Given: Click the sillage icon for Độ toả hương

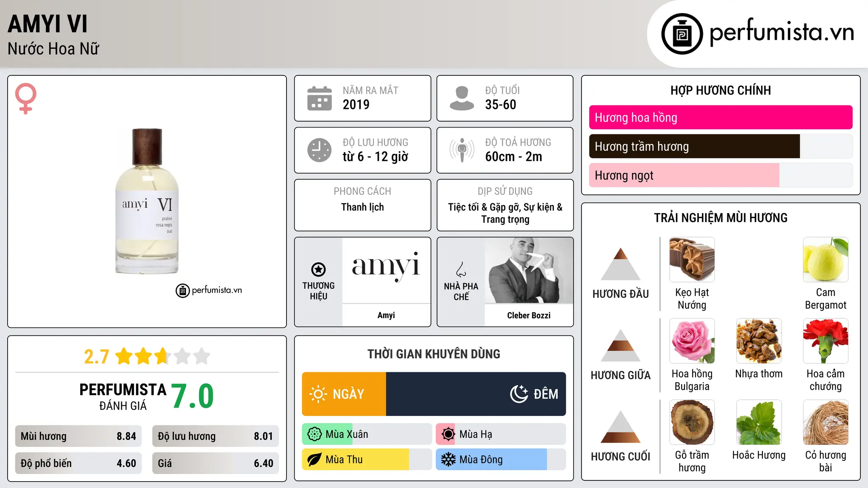Looking at the screenshot, I should click(462, 150).
